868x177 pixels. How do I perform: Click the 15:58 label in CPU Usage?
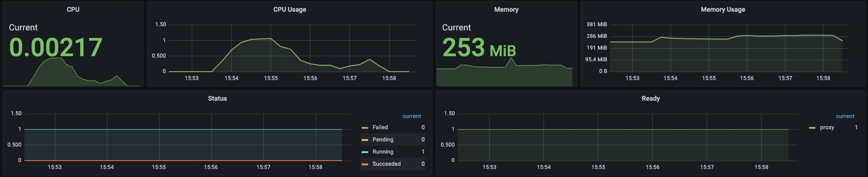(x=389, y=78)
